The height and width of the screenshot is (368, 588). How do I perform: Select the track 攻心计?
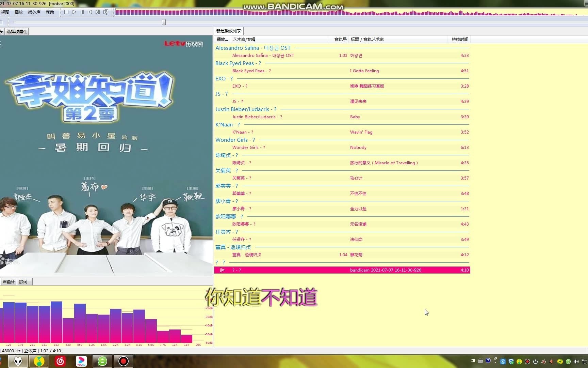click(x=342, y=178)
